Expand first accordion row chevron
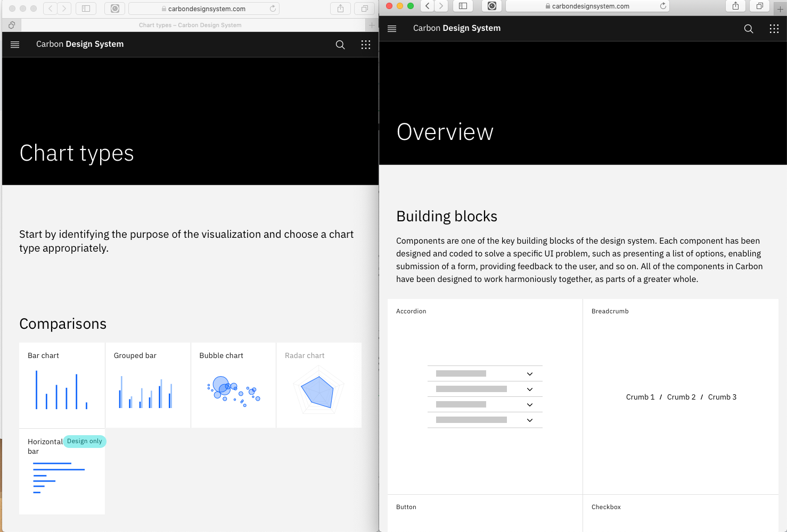 530,374
